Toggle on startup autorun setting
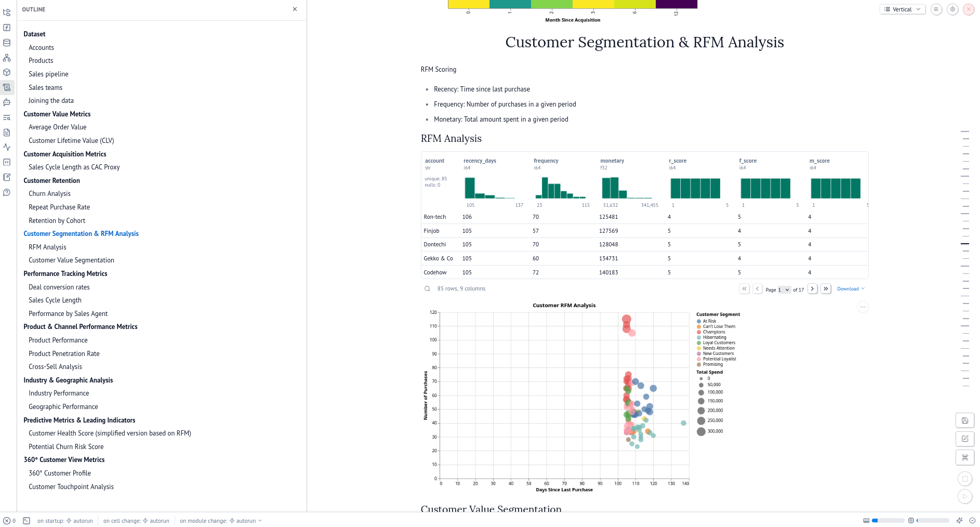This screenshot has height=527, width=980. coord(65,521)
